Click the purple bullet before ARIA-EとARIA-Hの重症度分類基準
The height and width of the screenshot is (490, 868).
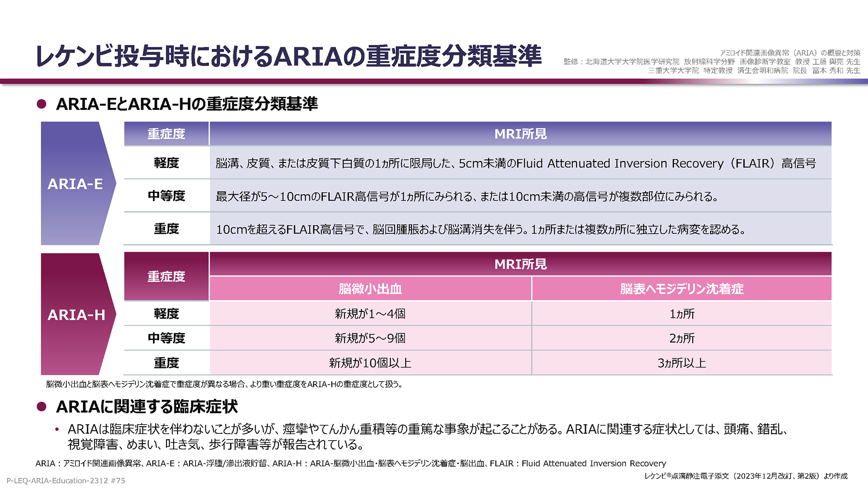tap(41, 104)
